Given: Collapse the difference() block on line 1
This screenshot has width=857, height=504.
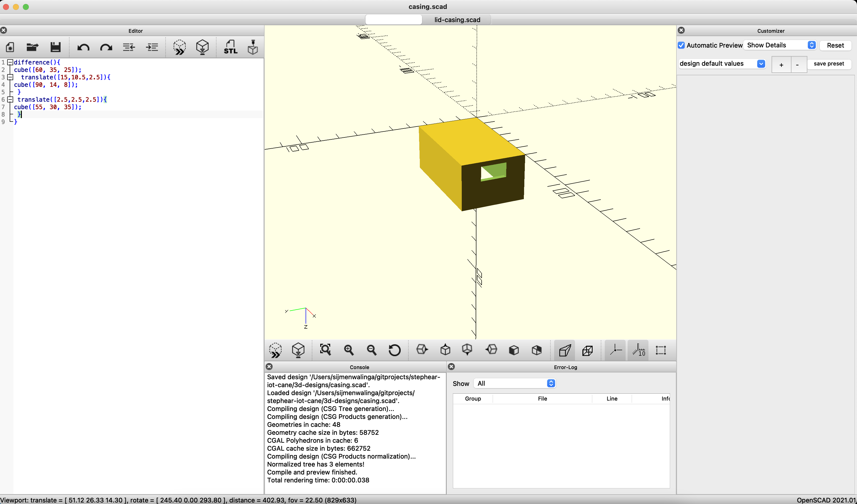Looking at the screenshot, I should coord(10,62).
